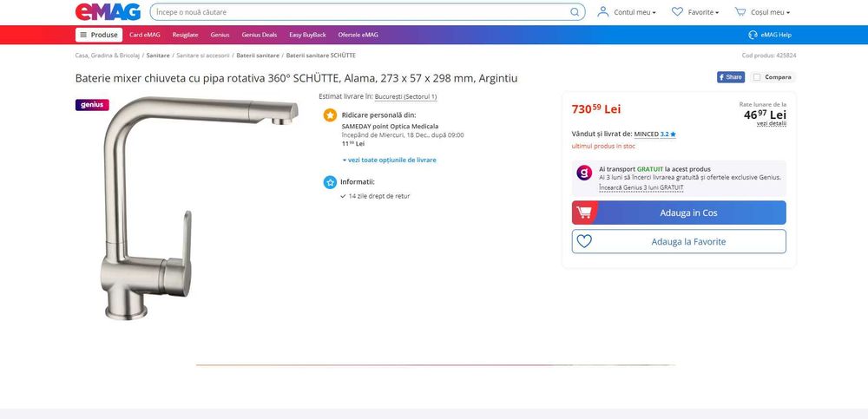Click Adauga la Favorite button

click(x=679, y=241)
